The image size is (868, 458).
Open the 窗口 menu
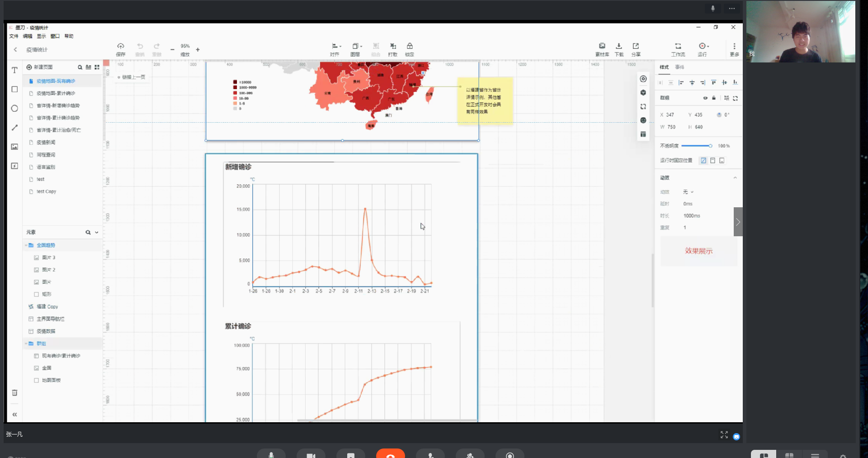55,36
